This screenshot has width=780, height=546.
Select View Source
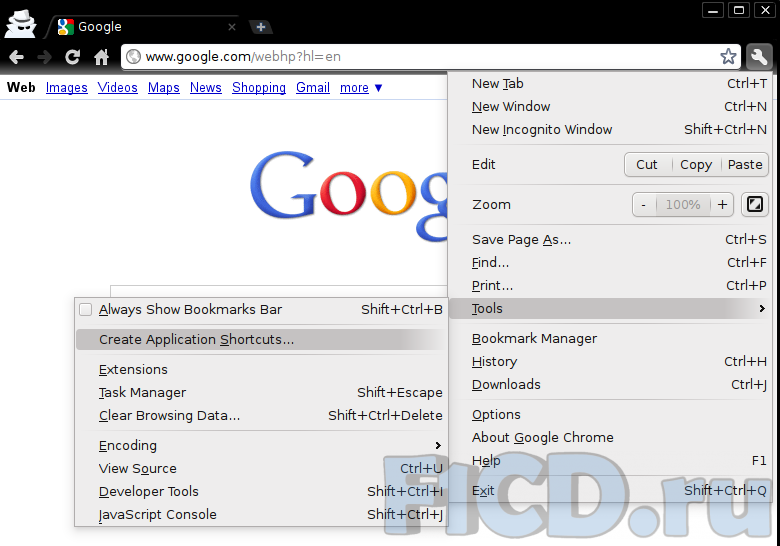pyautogui.click(x=261, y=468)
